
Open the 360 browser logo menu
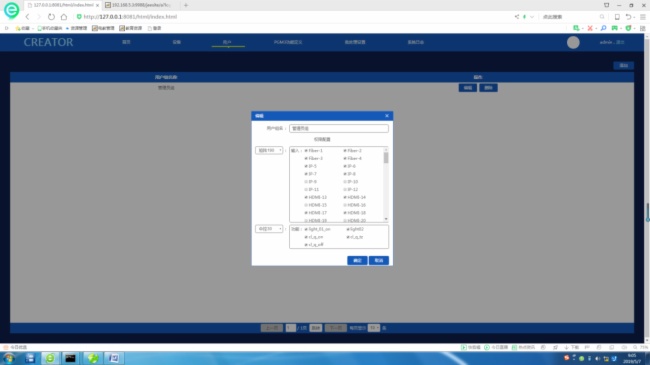11,10
